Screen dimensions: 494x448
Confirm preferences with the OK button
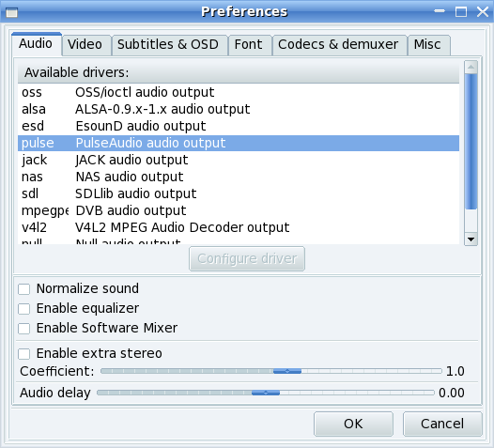(353, 424)
